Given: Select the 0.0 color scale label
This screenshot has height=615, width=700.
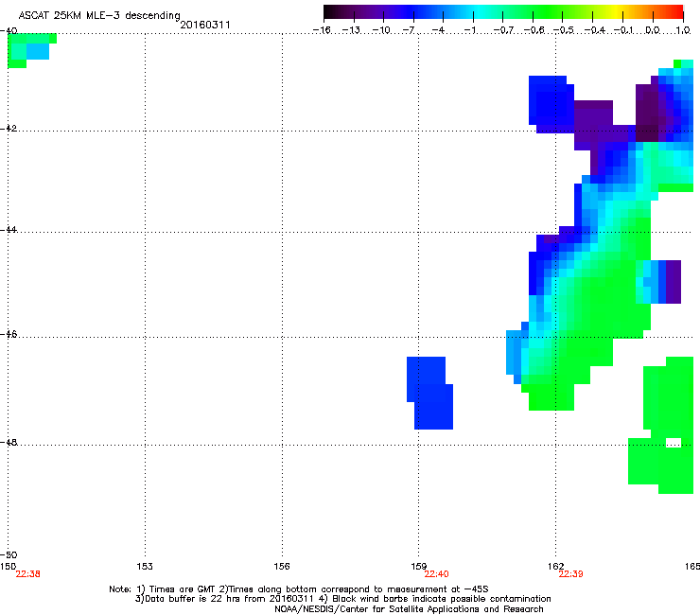Looking at the screenshot, I should (653, 30).
